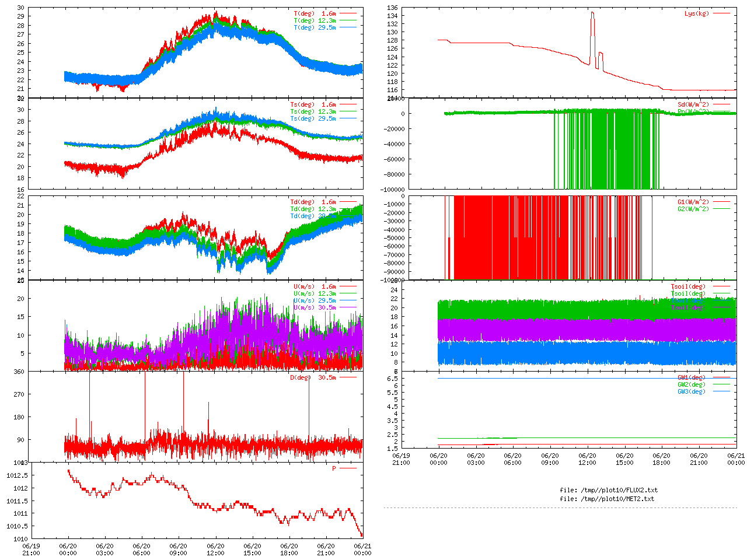Select the "Sd(W/m^2)" legend label

693,105
